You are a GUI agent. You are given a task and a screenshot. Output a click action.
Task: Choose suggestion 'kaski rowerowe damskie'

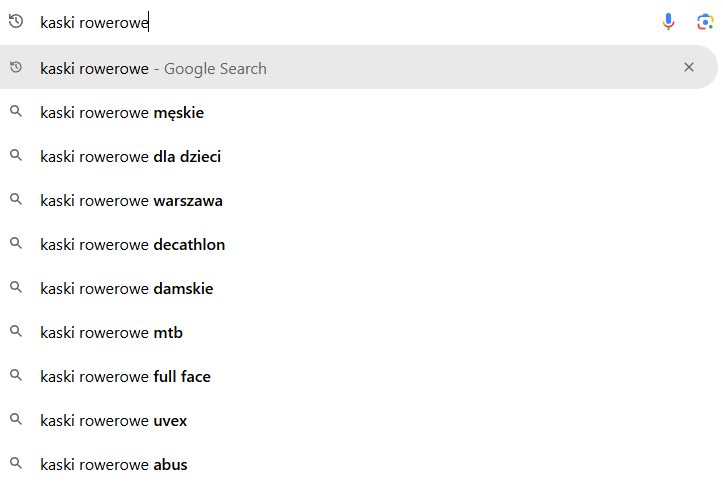click(359, 289)
